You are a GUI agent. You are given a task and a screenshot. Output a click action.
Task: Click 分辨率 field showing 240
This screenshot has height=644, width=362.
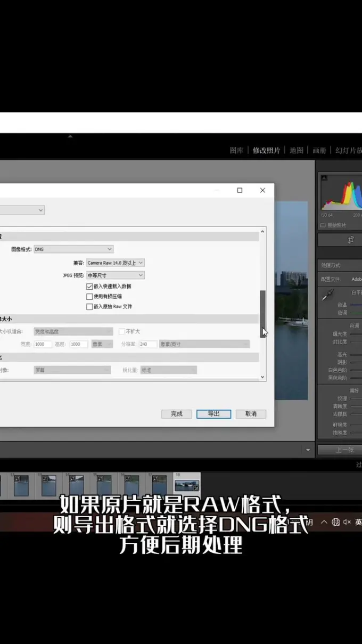[x=147, y=344]
